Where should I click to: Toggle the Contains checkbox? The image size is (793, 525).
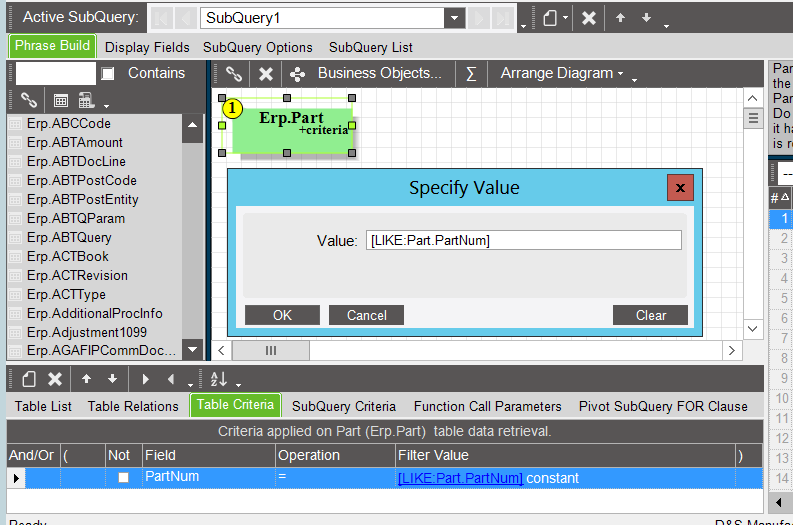tap(107, 74)
